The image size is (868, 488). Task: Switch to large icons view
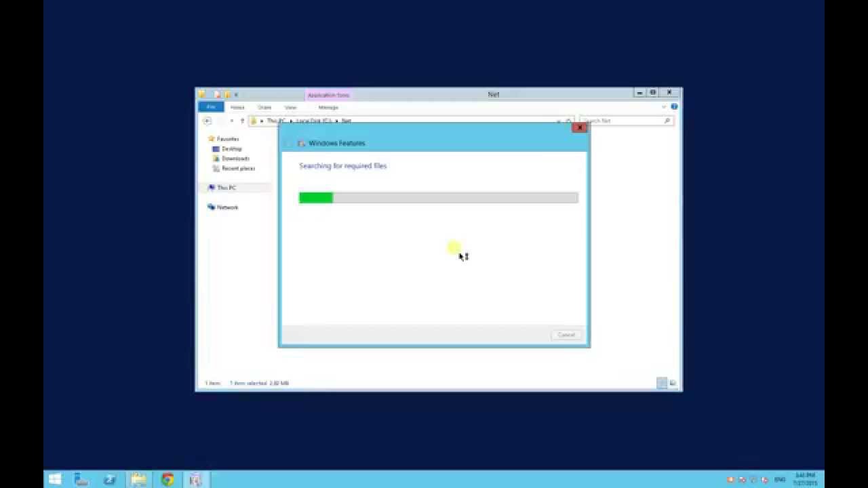[673, 383]
